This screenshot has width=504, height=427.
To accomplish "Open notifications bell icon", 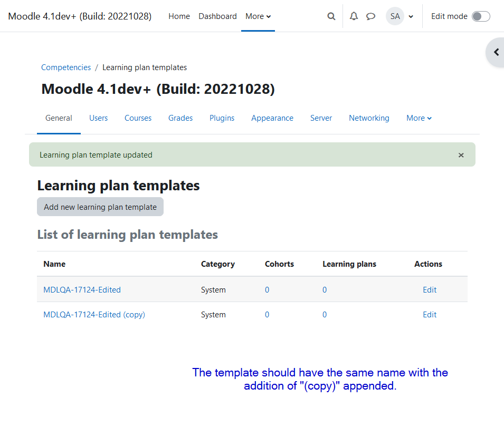I will point(354,16).
